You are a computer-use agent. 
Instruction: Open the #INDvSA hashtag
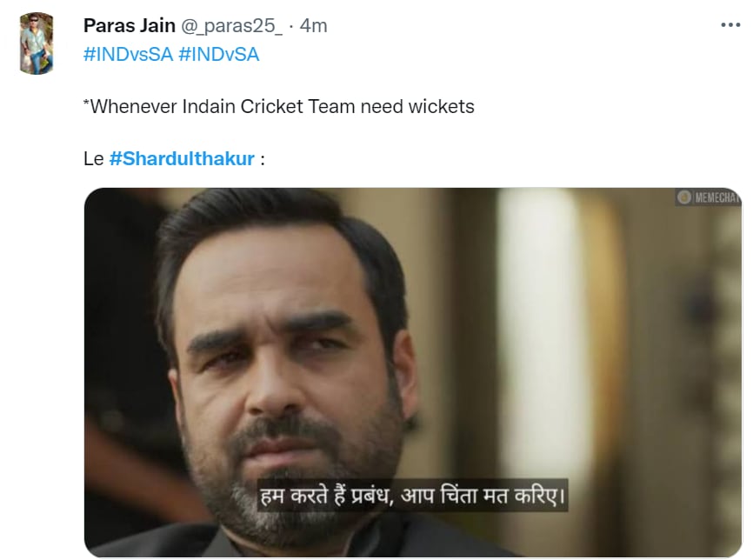click(218, 54)
